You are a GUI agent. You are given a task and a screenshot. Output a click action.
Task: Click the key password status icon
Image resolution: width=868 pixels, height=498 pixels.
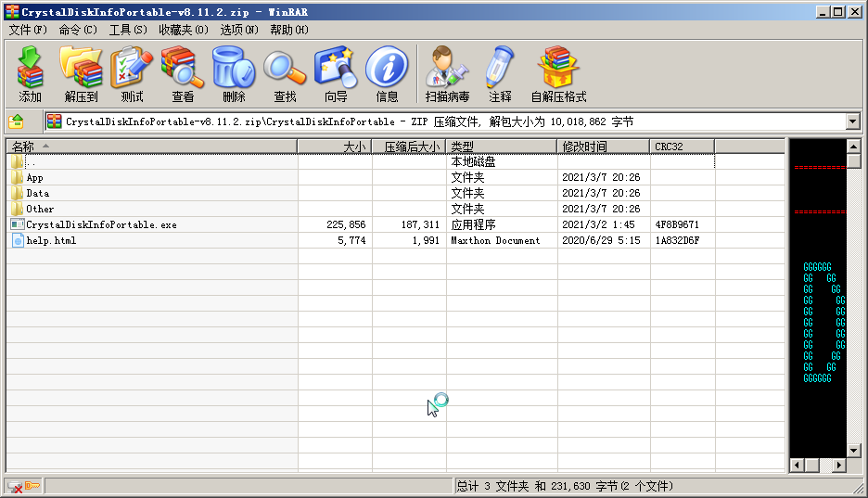coord(32,486)
